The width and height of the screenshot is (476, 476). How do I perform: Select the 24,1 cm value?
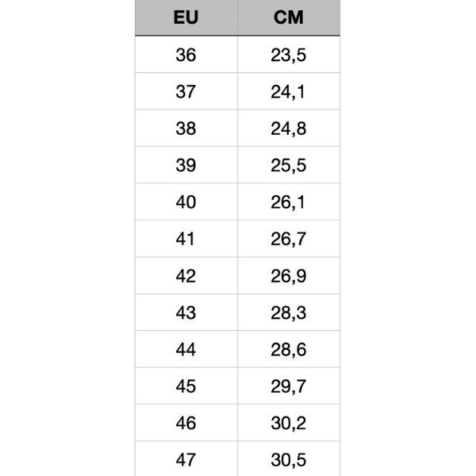[289, 91]
